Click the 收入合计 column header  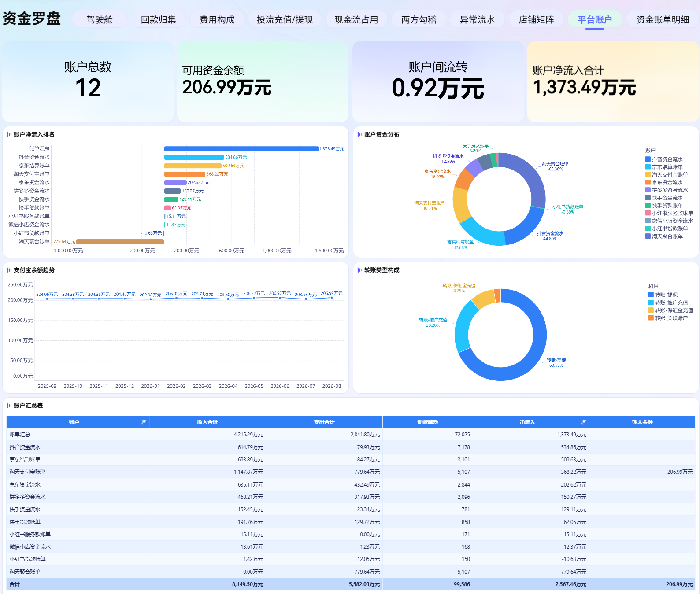pos(207,422)
